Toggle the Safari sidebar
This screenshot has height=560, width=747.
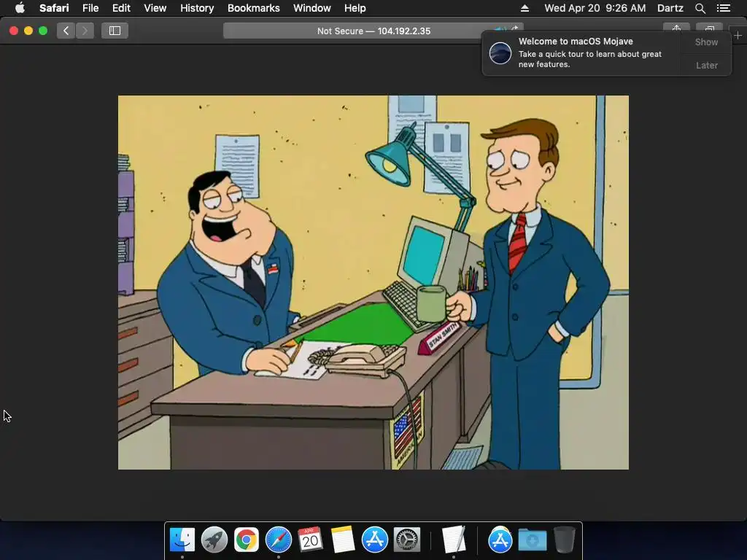pyautogui.click(x=115, y=31)
